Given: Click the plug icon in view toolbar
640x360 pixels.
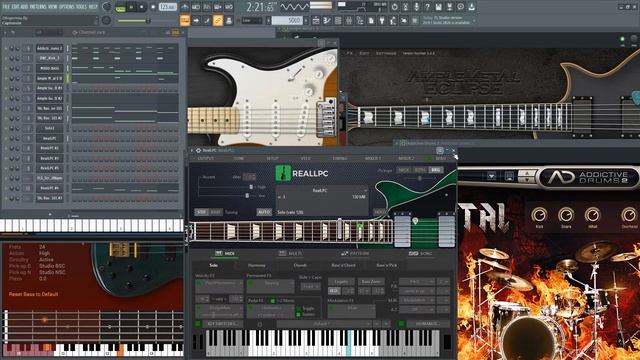Looking at the screenshot, I should click(382, 20).
